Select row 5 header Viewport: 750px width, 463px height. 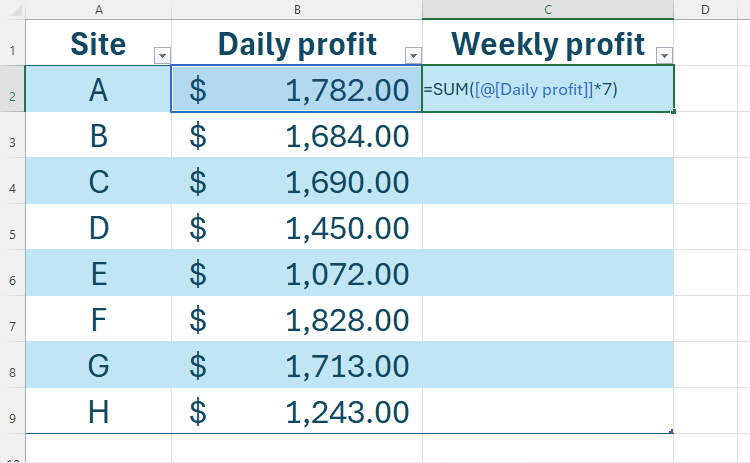11,234
